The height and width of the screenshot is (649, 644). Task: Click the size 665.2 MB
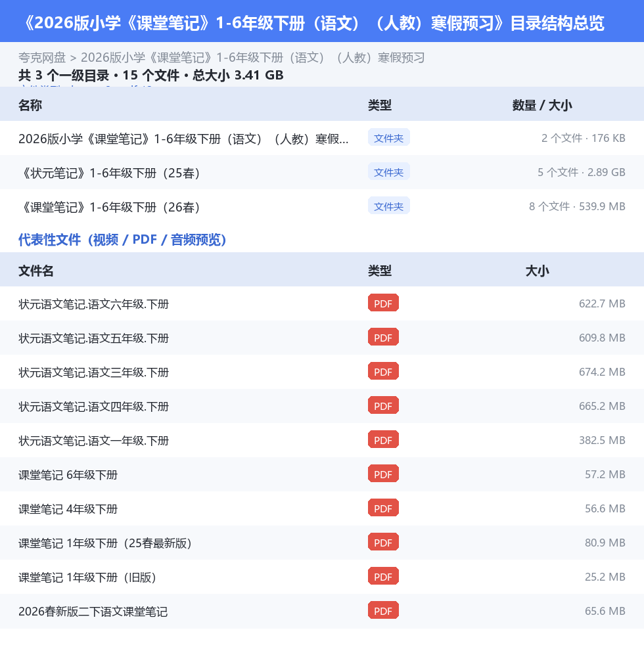point(602,406)
